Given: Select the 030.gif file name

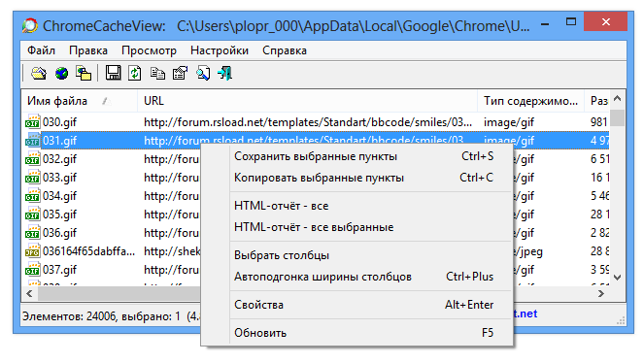Looking at the screenshot, I should (x=59, y=122).
